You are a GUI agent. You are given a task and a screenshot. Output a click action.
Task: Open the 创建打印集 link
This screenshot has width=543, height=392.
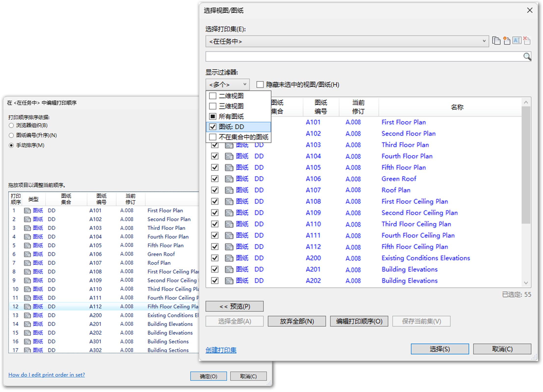[x=221, y=350]
